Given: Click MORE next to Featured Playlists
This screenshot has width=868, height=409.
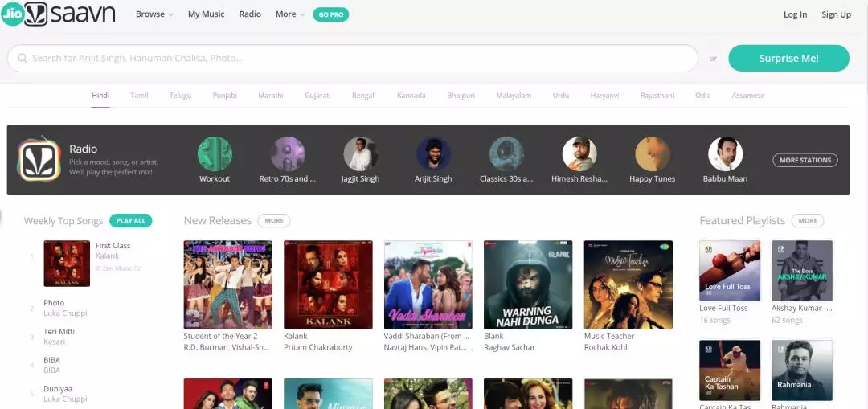Looking at the screenshot, I should point(808,220).
